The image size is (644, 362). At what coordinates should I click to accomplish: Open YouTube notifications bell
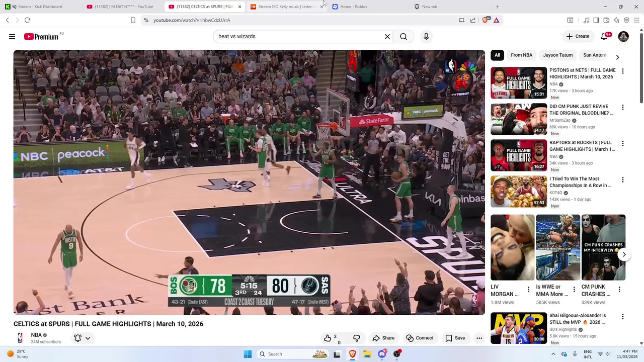(x=605, y=36)
